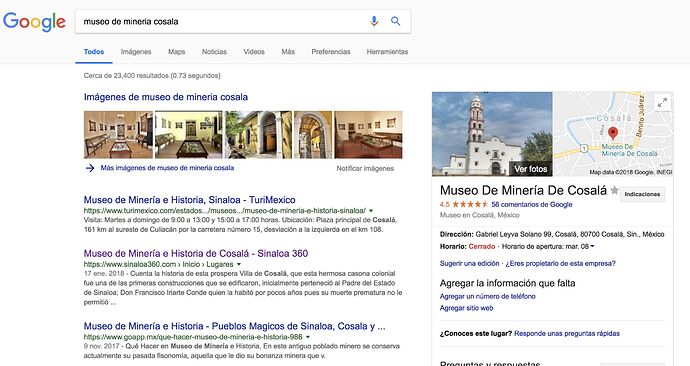The width and height of the screenshot is (690, 366).
Task: Click Notificar imágenes
Action: [x=365, y=168]
